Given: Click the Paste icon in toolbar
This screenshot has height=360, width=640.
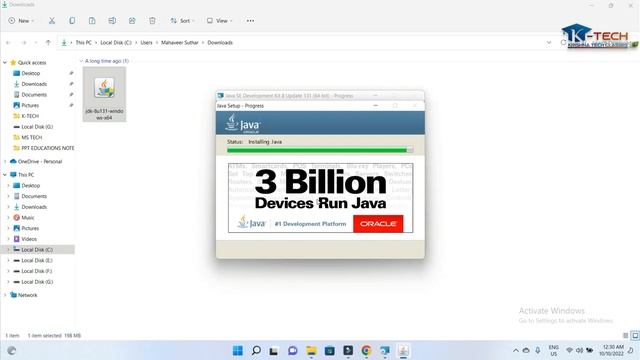Looking at the screenshot, I should point(92,20).
